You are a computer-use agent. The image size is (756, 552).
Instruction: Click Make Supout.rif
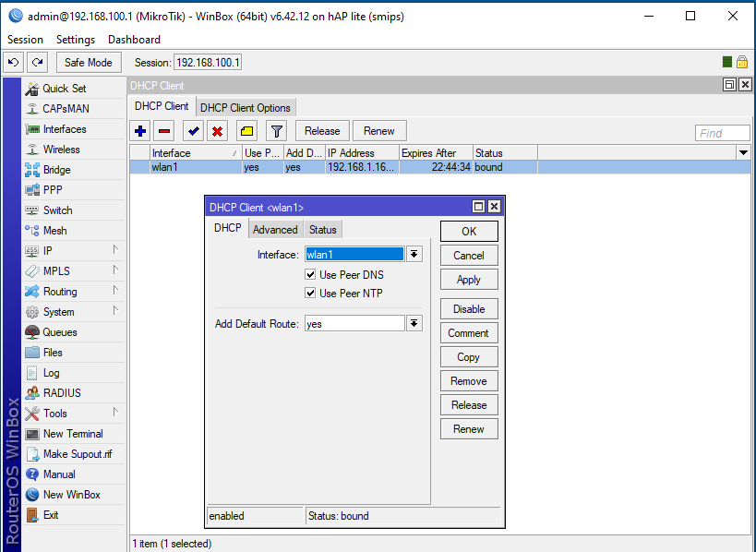pyautogui.click(x=74, y=454)
